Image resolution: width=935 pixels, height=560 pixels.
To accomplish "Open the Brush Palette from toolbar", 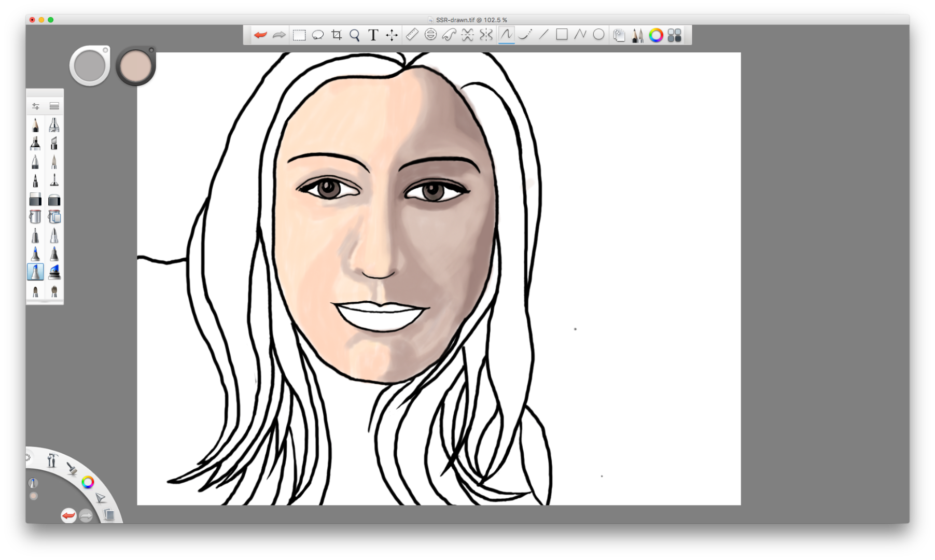I will pyautogui.click(x=637, y=35).
